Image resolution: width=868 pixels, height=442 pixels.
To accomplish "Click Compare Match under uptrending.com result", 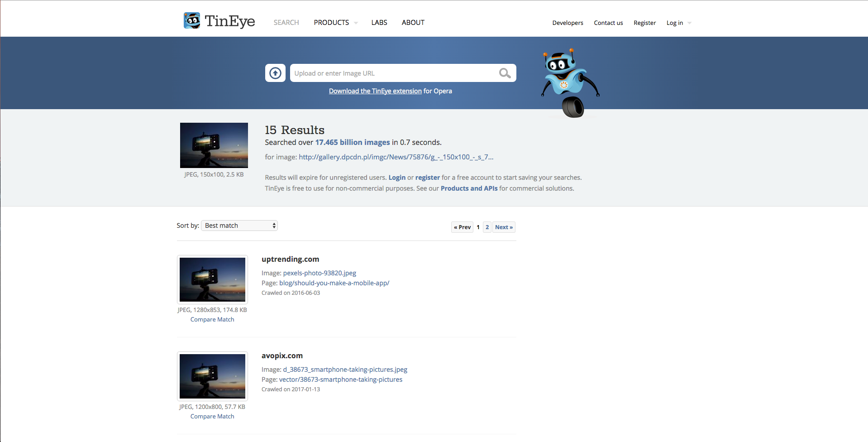I will tap(212, 320).
